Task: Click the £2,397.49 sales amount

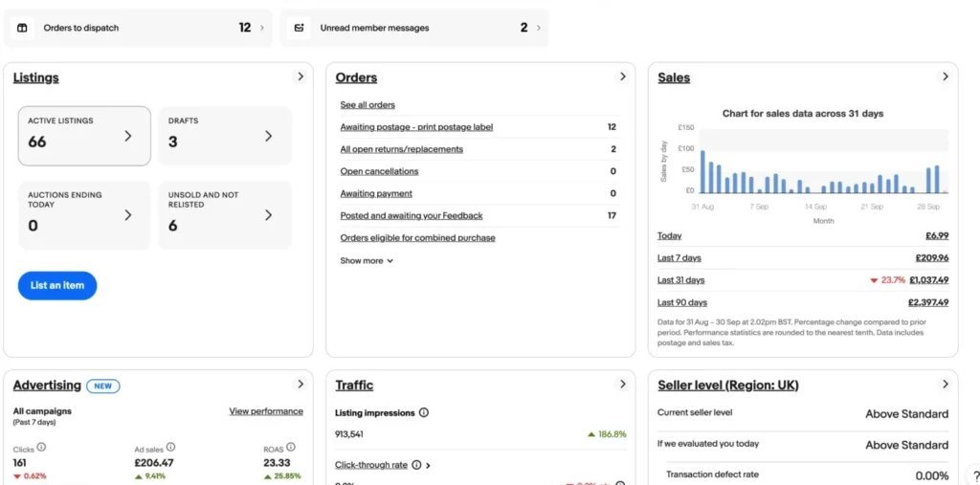Action: 928,302
